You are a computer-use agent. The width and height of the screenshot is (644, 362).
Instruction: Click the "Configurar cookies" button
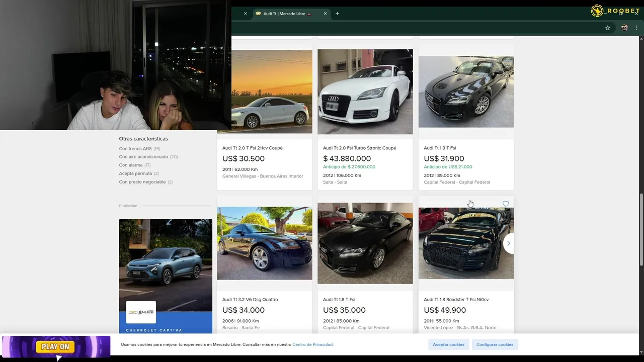click(495, 344)
